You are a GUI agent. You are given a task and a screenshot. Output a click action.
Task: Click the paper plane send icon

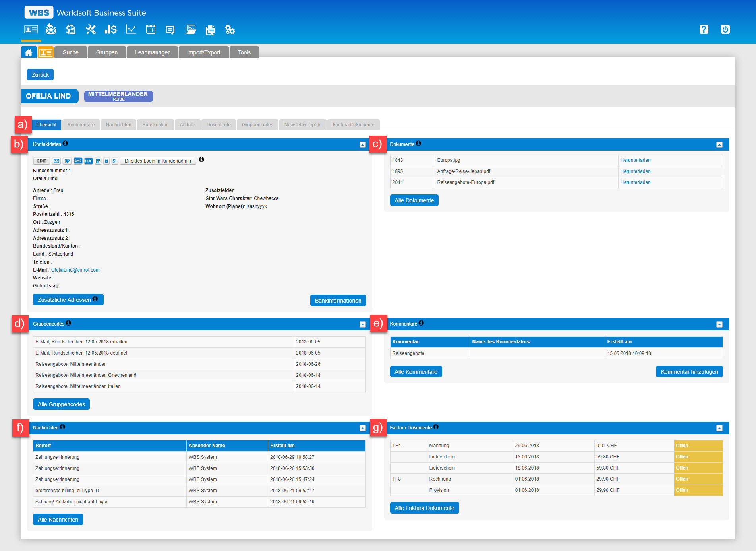(67, 161)
